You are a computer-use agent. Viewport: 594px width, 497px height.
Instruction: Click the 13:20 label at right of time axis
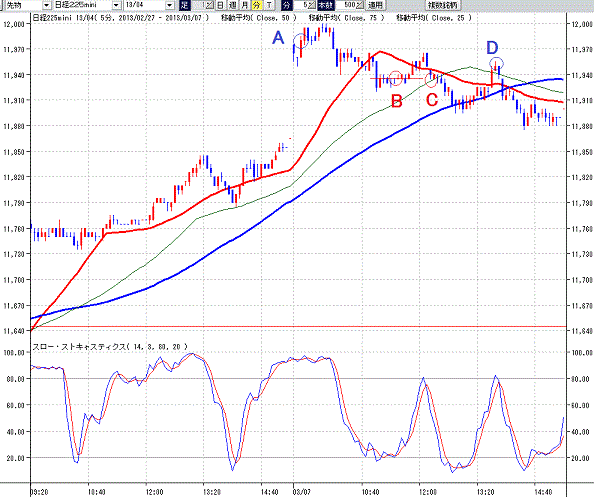(x=486, y=492)
